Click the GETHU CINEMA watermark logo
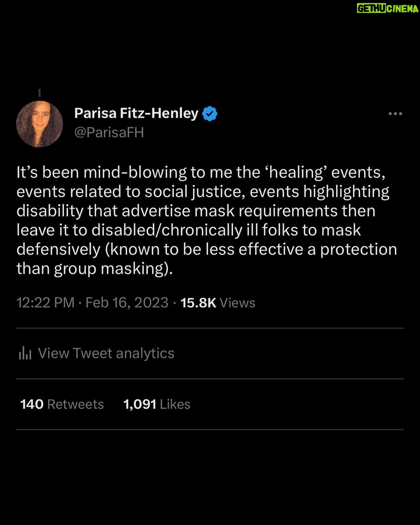The height and width of the screenshot is (525, 420). [387, 9]
